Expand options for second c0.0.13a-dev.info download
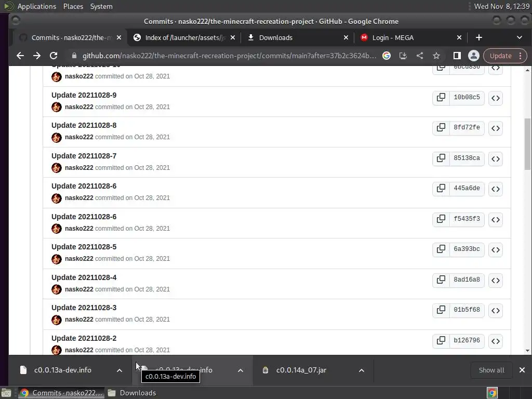The width and height of the screenshot is (532, 399). [241, 370]
